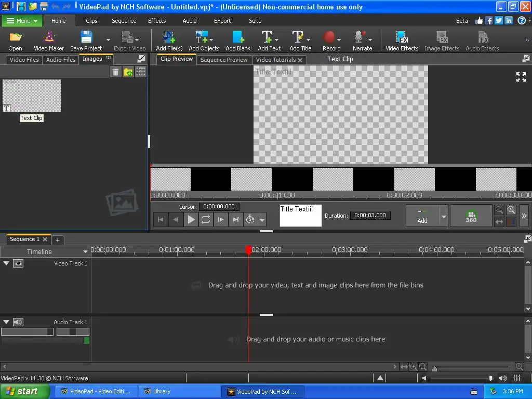Play the clip preview
532x399 pixels.
[x=191, y=220]
